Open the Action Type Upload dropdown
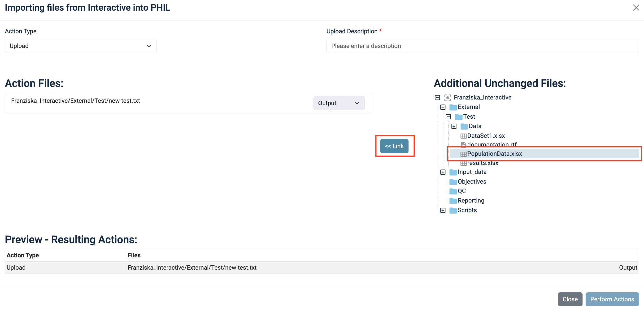 tap(80, 46)
